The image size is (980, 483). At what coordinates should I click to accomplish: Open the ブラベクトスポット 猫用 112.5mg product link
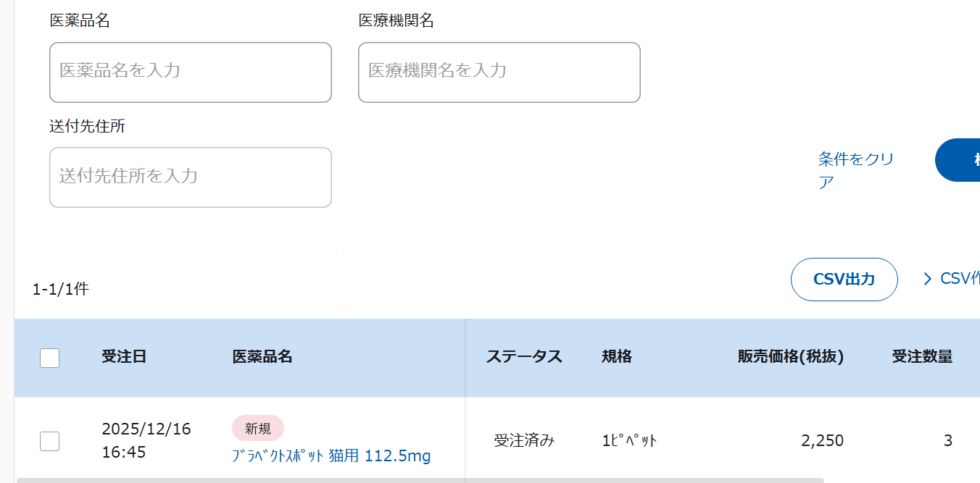(331, 456)
